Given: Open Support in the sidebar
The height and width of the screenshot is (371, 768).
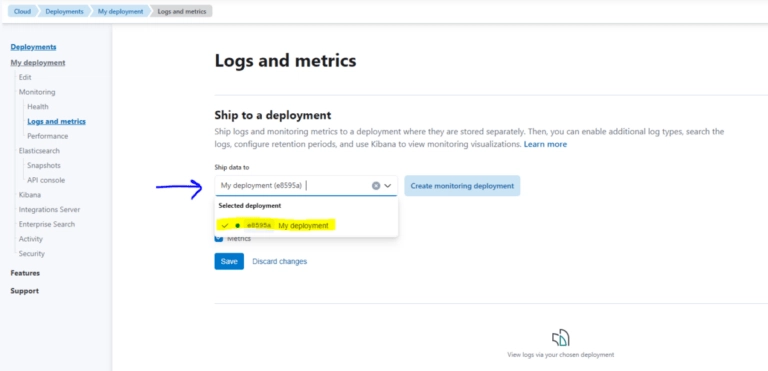Looking at the screenshot, I should (x=24, y=291).
